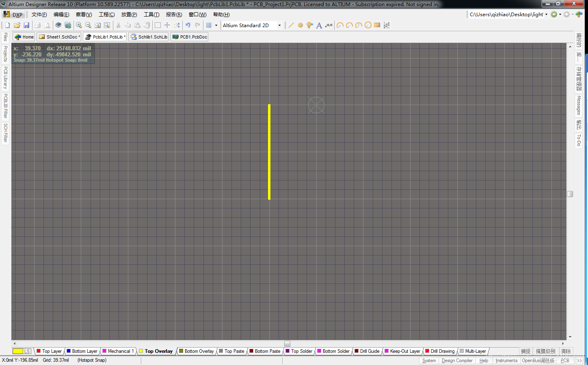Select the place line tool

click(291, 25)
